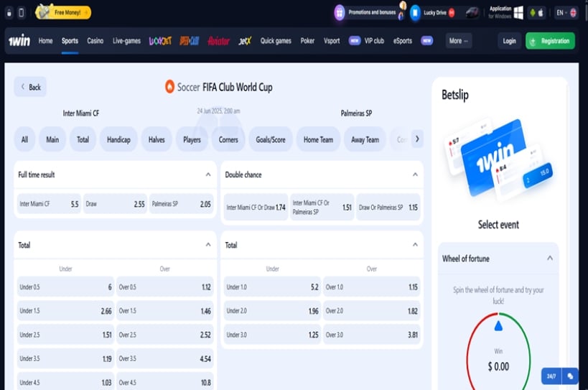
Task: Bet on Draw at 2.55
Action: pyautogui.click(x=115, y=204)
